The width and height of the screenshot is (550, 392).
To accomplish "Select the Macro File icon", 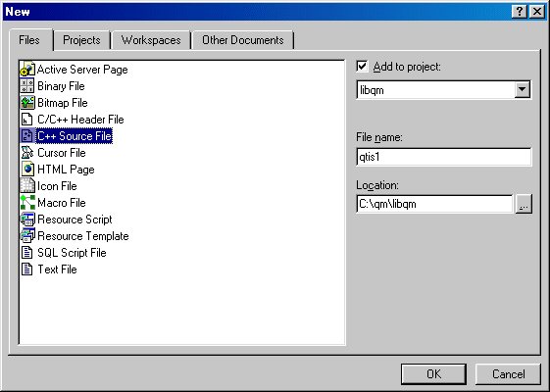I will [x=27, y=202].
